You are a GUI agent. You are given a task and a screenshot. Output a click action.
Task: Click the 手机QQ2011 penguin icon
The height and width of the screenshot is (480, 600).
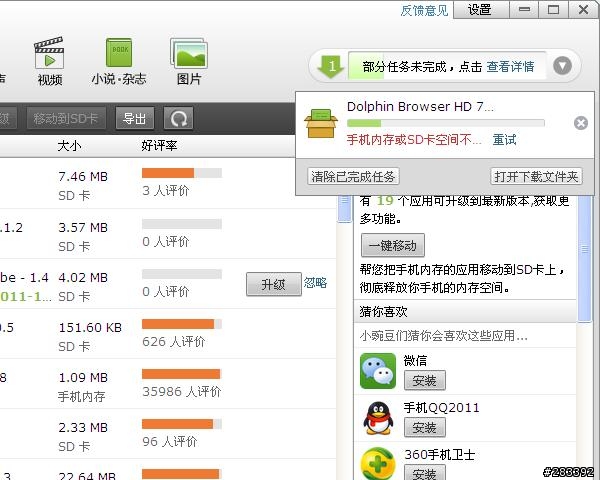click(x=378, y=418)
